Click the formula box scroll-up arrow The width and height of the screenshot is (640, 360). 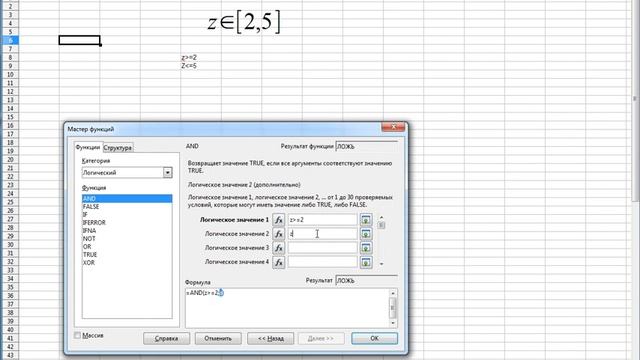[x=393, y=293]
